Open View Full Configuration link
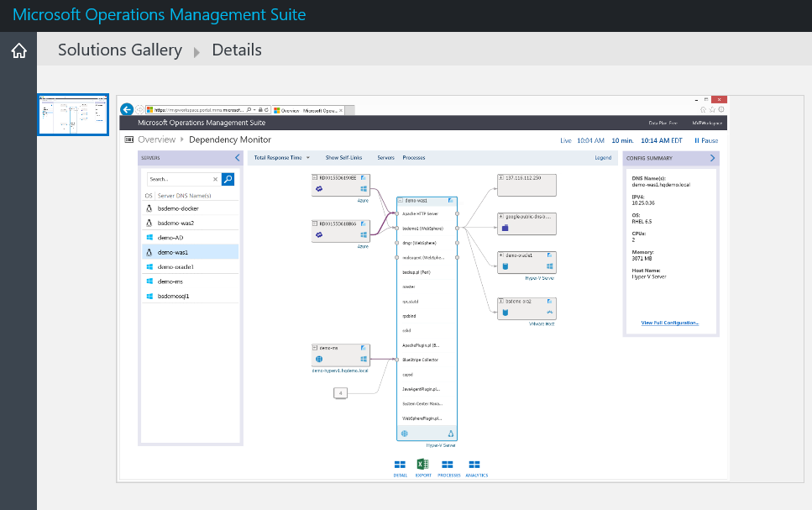Screen dimensions: 812x510 click(x=669, y=323)
